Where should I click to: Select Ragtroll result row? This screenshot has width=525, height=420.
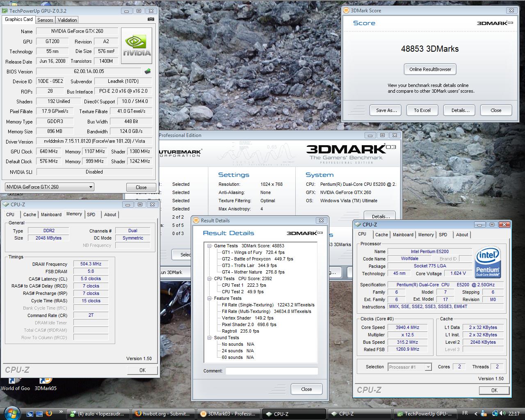click(x=240, y=331)
